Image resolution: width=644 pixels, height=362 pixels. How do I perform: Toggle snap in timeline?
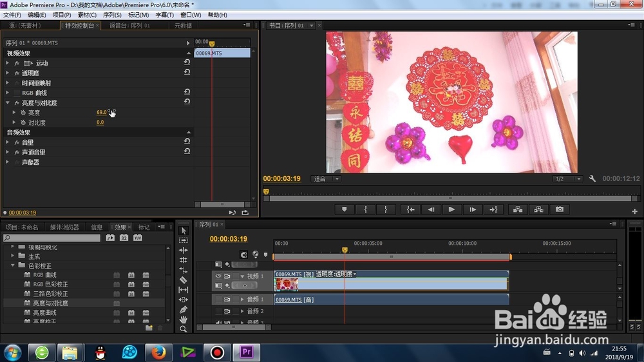[243, 255]
